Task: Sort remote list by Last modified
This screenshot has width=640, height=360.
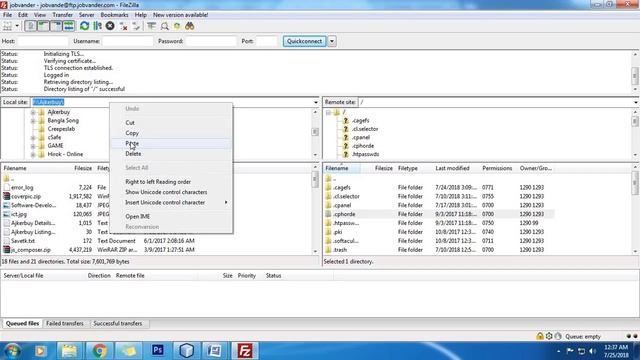Action: coord(452,168)
